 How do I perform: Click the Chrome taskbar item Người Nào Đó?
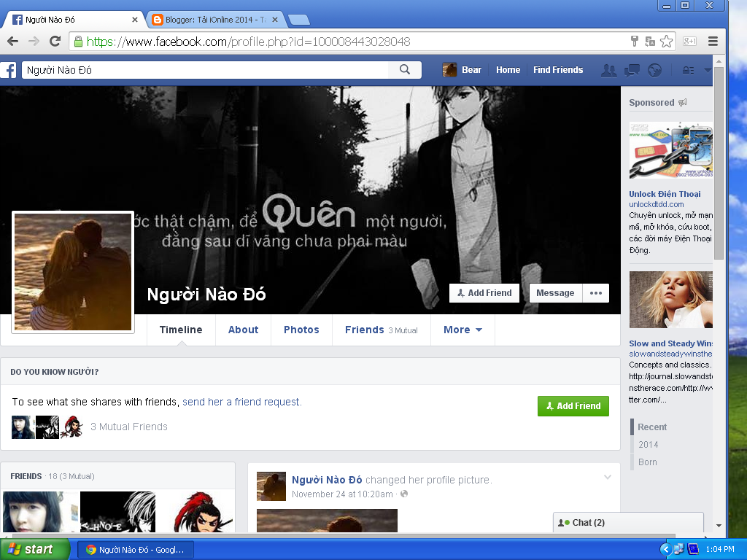click(x=136, y=550)
